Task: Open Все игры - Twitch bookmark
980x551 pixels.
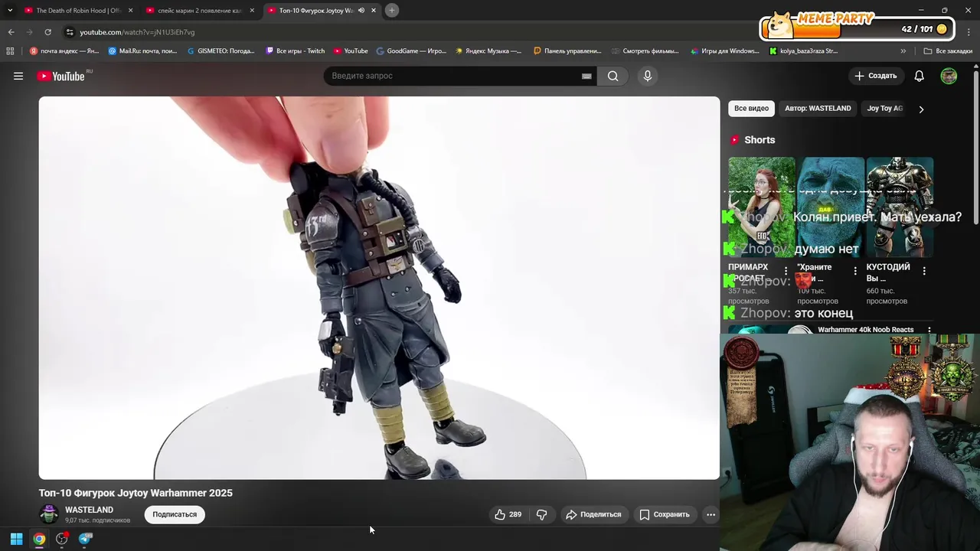Action: click(296, 51)
